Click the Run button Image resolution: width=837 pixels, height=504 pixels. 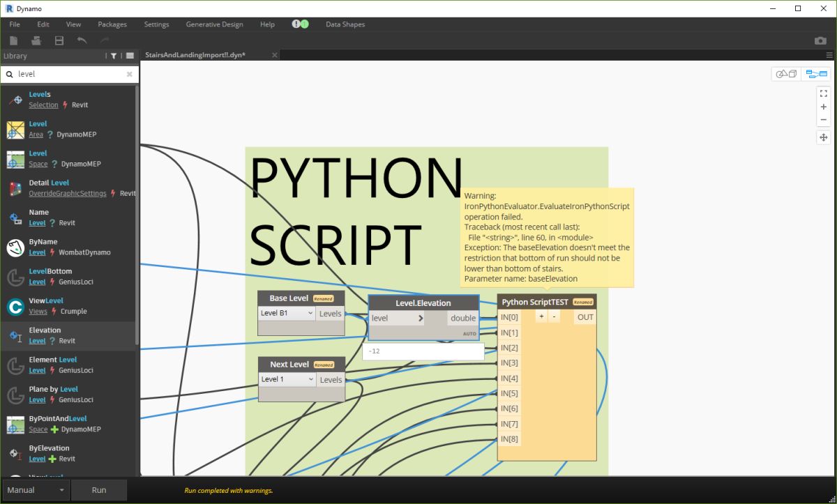point(99,490)
